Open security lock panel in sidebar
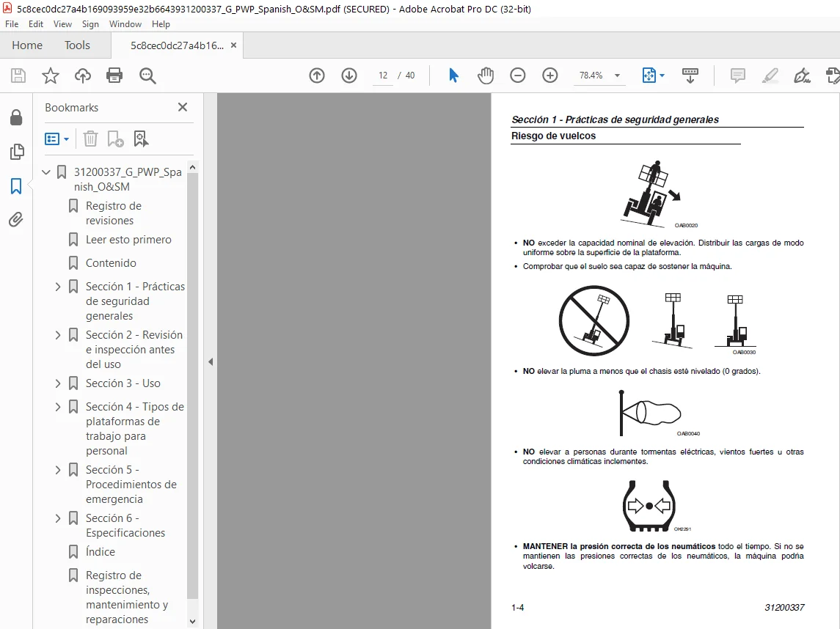This screenshot has width=840, height=629. pyautogui.click(x=16, y=118)
